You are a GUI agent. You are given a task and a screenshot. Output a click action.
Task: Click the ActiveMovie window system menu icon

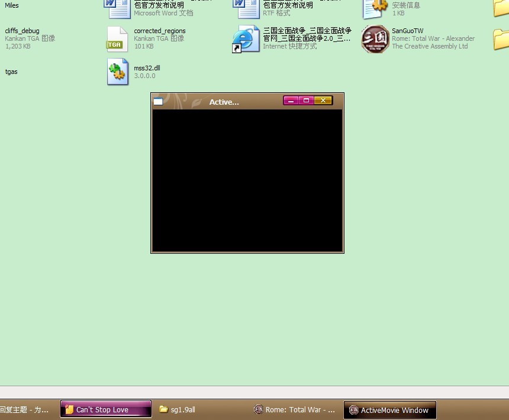point(158,101)
